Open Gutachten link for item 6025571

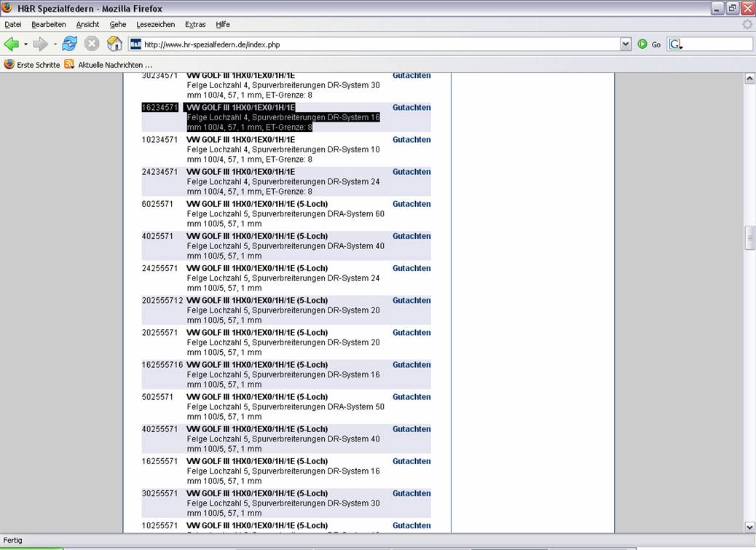coord(412,204)
